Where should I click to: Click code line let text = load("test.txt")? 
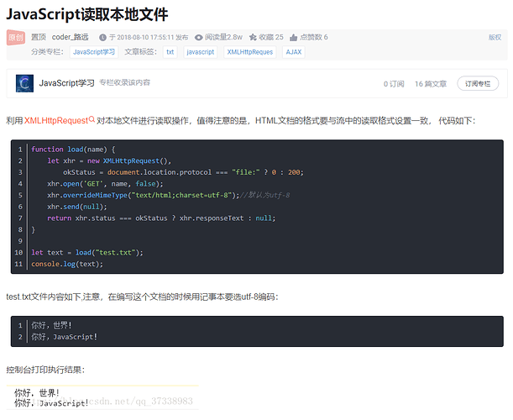tap(87, 252)
